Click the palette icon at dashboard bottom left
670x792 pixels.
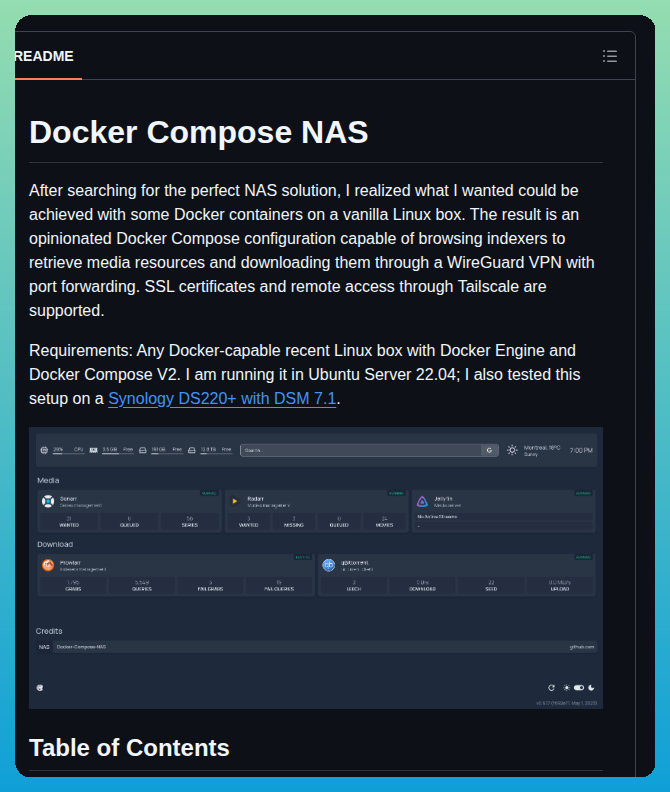point(40,687)
